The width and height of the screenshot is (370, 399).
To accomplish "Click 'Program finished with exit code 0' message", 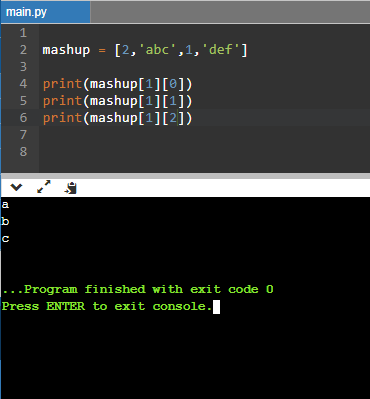I will click(138, 289).
